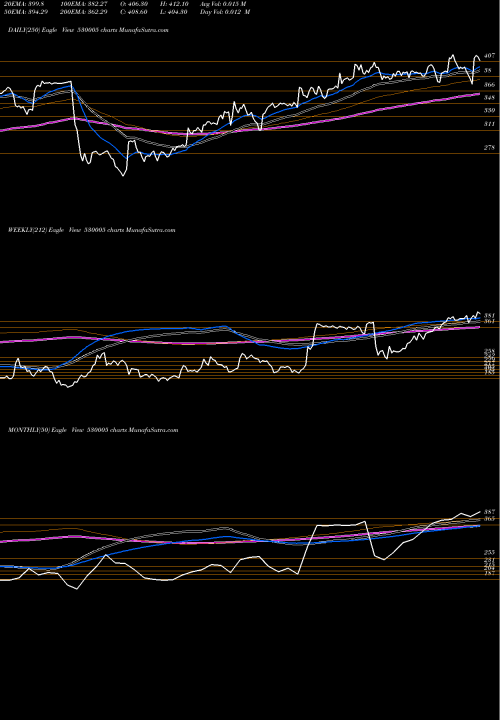Screen dimensions: 500x720
Task: Click the 255 price level on monthly chart
Action: (x=489, y=552)
